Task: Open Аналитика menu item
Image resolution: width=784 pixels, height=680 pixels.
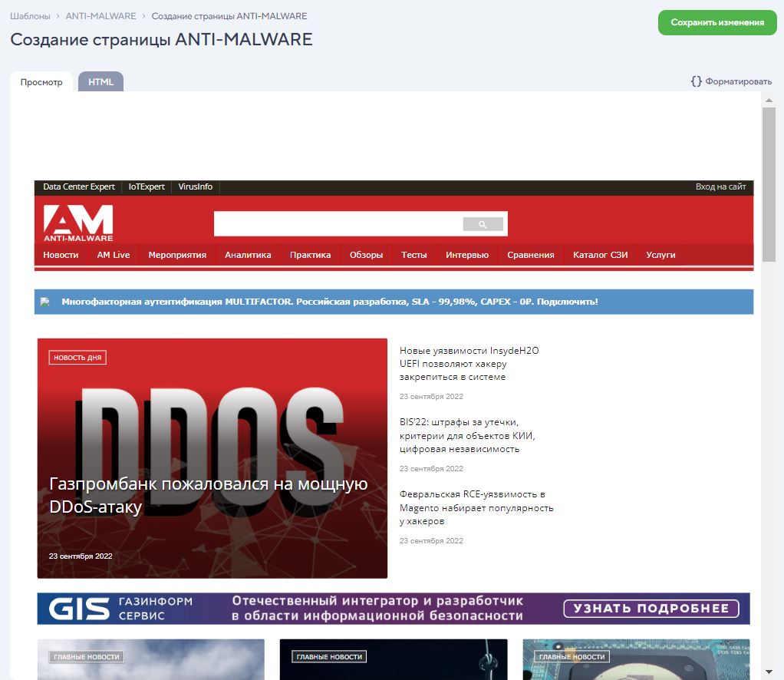Action: tap(248, 255)
